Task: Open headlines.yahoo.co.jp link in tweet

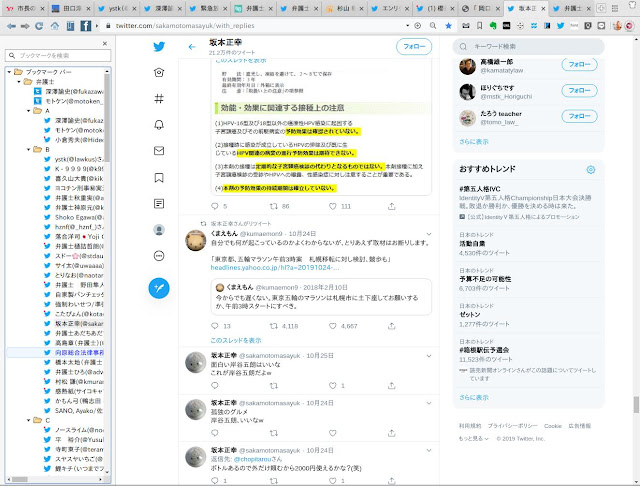Action: pos(275,268)
